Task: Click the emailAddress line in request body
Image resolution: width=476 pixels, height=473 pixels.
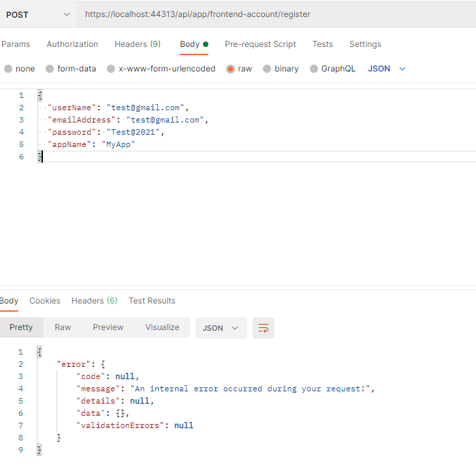Action: coord(128,120)
